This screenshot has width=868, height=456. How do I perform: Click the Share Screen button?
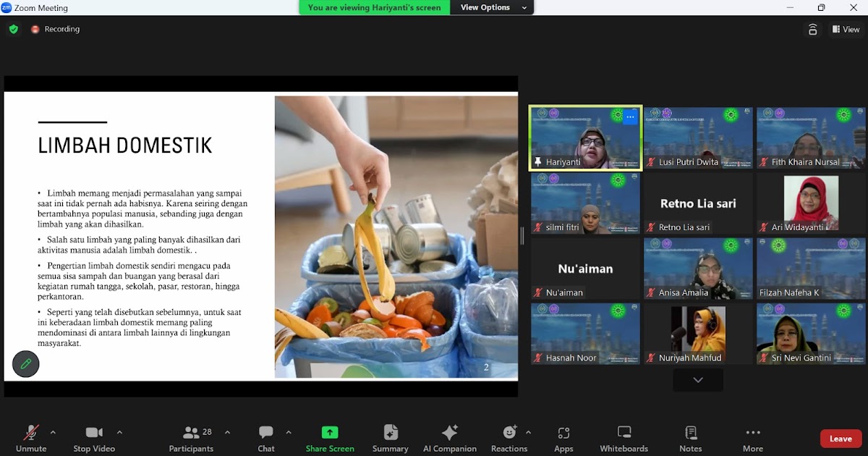click(330, 438)
